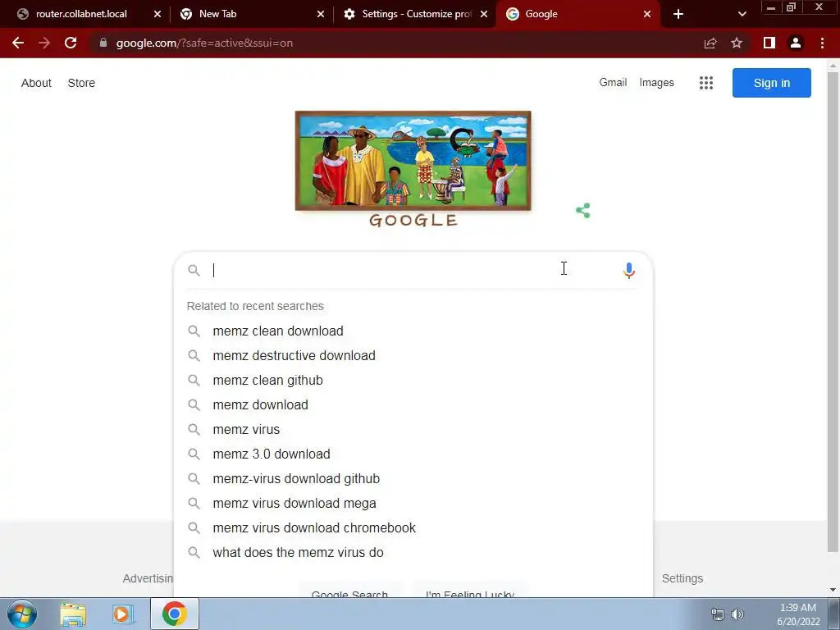Choose suggestion 'memz virus'
840x630 pixels.
click(x=413, y=430)
